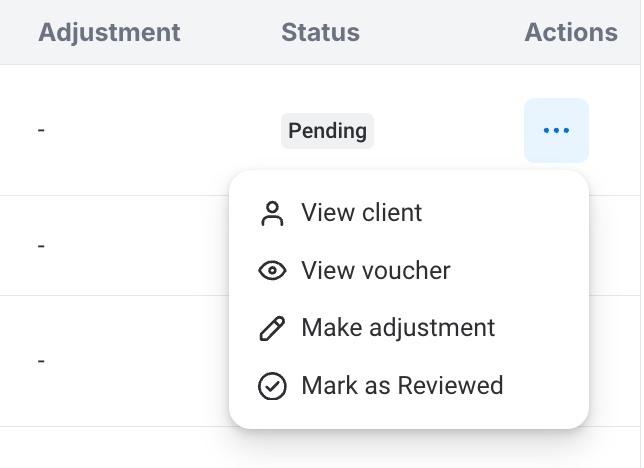
Task: Select the "View client" menu text
Action: pyautogui.click(x=361, y=213)
